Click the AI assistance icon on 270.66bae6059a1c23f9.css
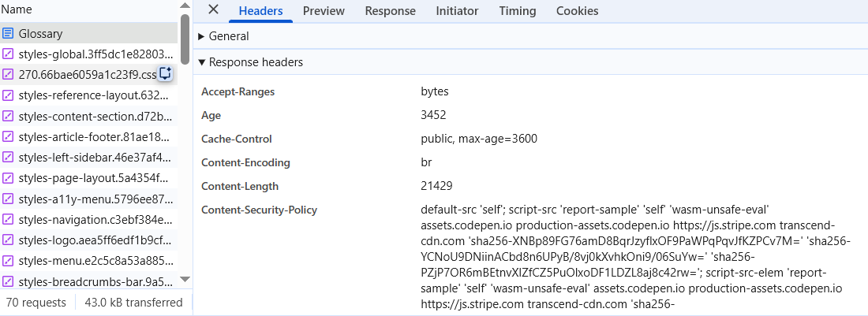The height and width of the screenshot is (316, 868). coord(166,73)
